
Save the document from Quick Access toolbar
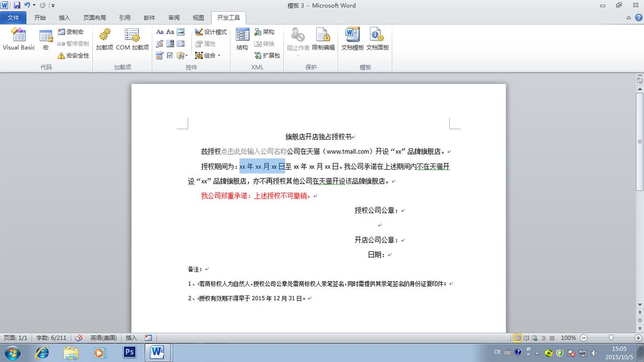16,5
